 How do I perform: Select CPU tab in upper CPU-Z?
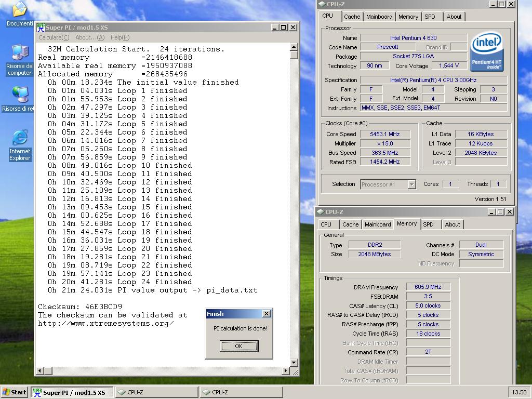(x=328, y=16)
